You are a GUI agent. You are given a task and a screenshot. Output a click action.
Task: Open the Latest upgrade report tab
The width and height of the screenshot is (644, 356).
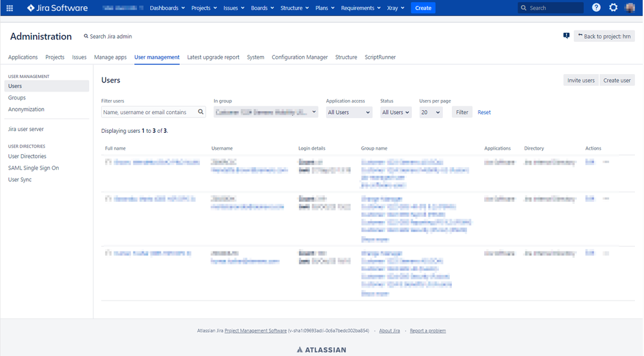point(213,57)
